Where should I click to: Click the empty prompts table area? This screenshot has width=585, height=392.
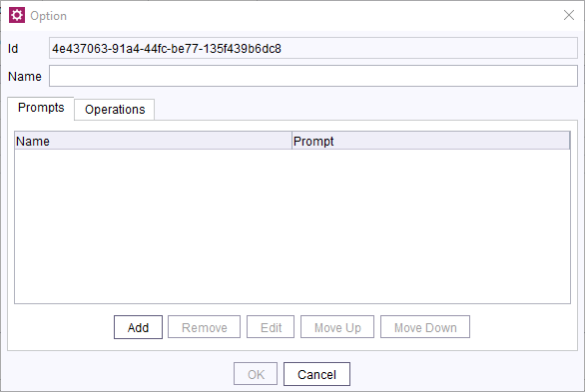[292, 226]
